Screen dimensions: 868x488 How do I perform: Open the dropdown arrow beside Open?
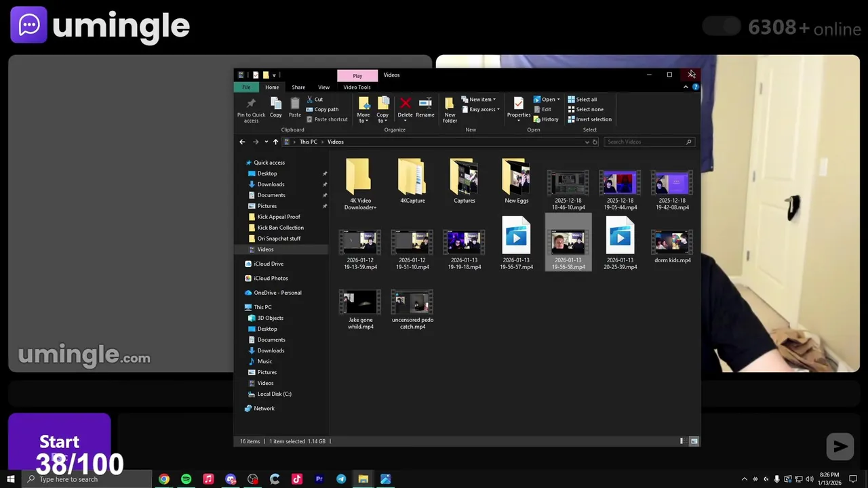click(x=559, y=100)
